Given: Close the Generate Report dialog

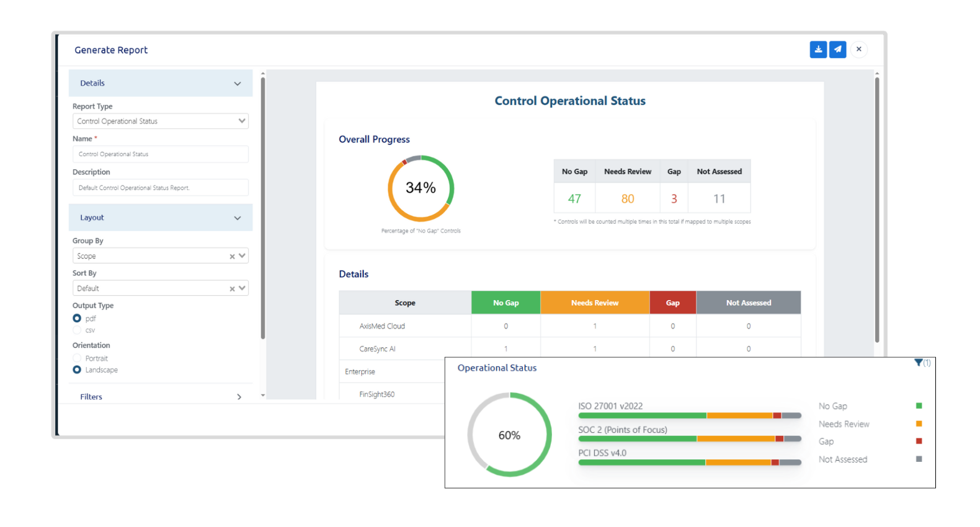Looking at the screenshot, I should 859,49.
